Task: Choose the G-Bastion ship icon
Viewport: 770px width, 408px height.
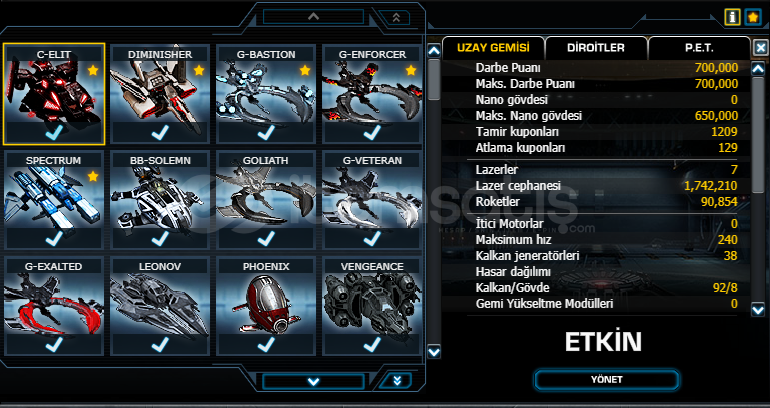Action: click(266, 94)
